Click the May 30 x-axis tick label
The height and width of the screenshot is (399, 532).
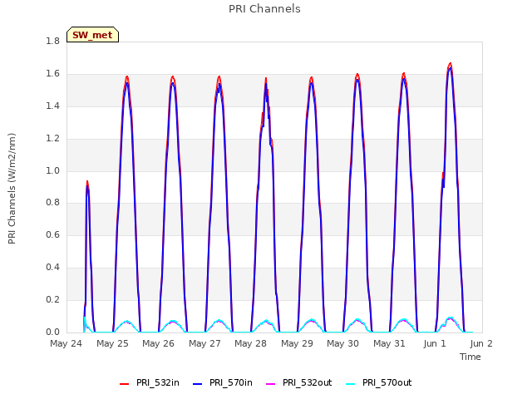[x=343, y=343]
